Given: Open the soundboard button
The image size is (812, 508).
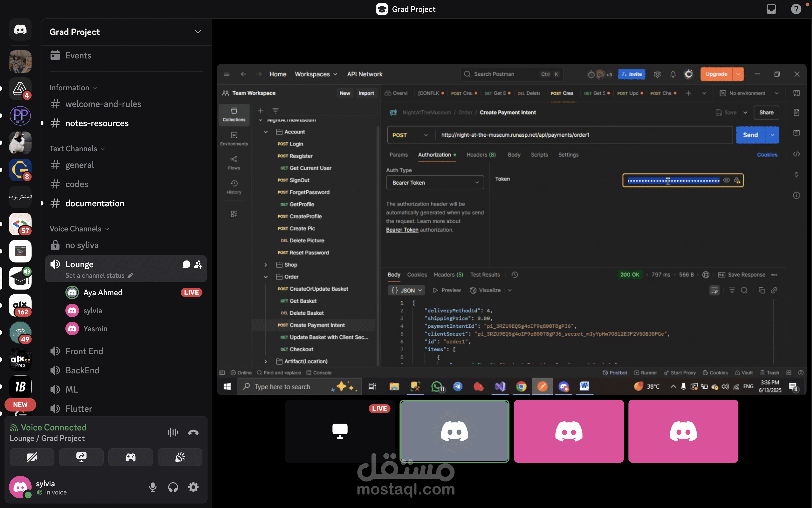Looking at the screenshot, I should (180, 457).
